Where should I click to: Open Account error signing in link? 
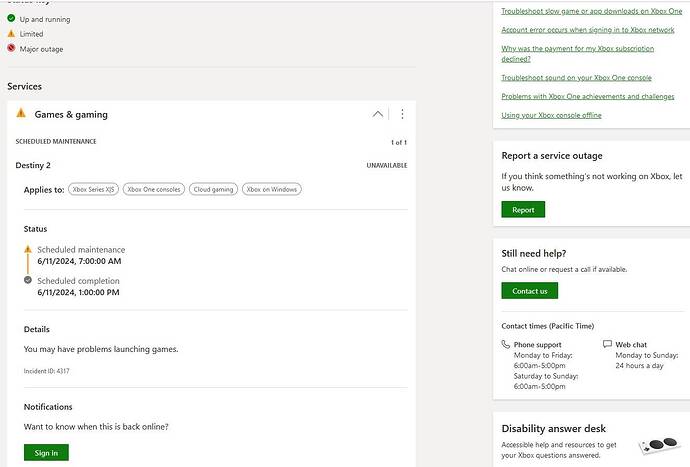(587, 30)
